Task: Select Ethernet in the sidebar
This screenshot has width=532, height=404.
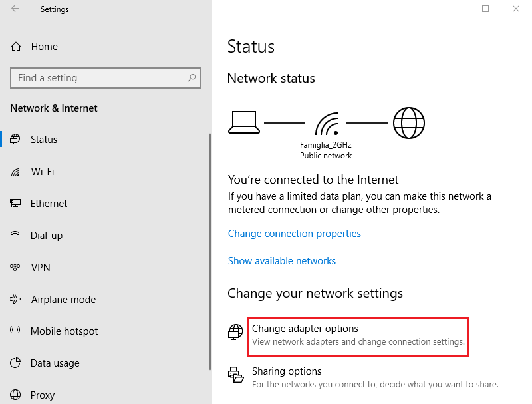Action: click(x=49, y=204)
